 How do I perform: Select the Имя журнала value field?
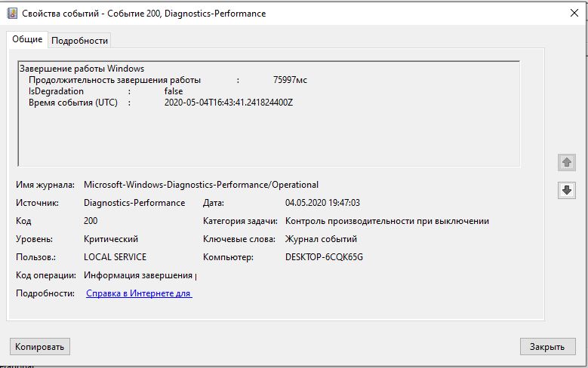[x=201, y=185]
